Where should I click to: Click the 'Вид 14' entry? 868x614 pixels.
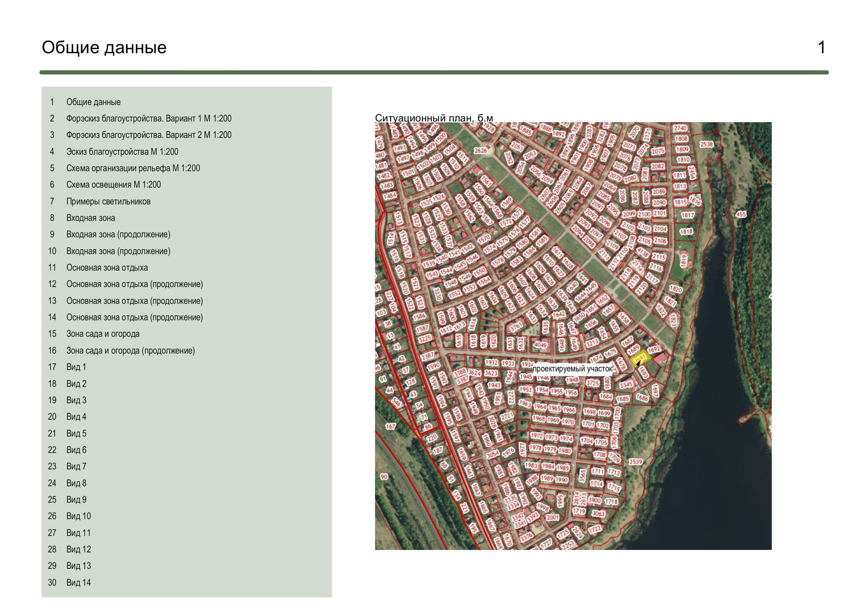(x=79, y=582)
